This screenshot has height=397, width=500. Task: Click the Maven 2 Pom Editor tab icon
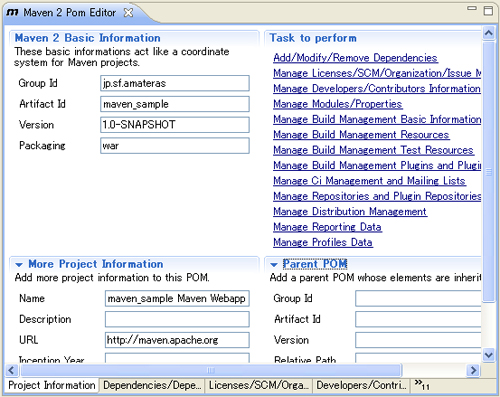[13, 13]
